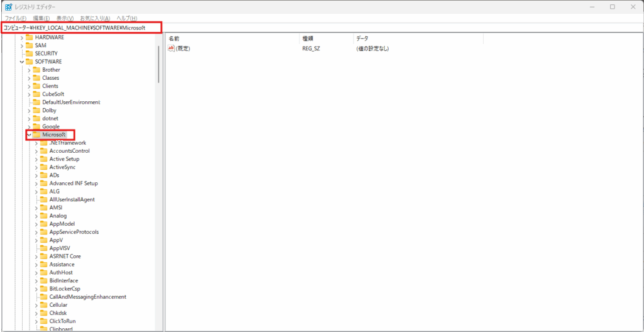This screenshot has height=332, width=644.
Task: Maximize the Registry Editor window
Action: click(x=613, y=7)
